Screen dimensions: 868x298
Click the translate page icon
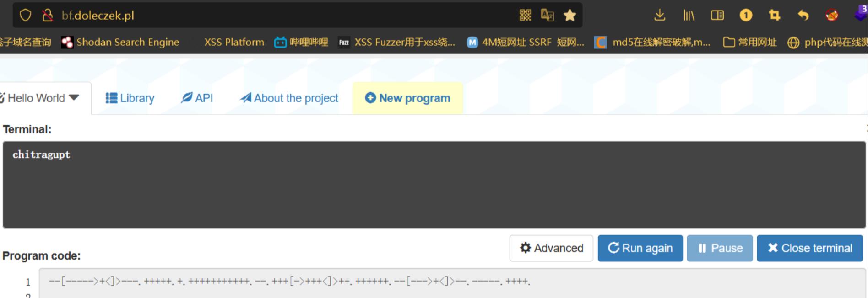pyautogui.click(x=547, y=16)
